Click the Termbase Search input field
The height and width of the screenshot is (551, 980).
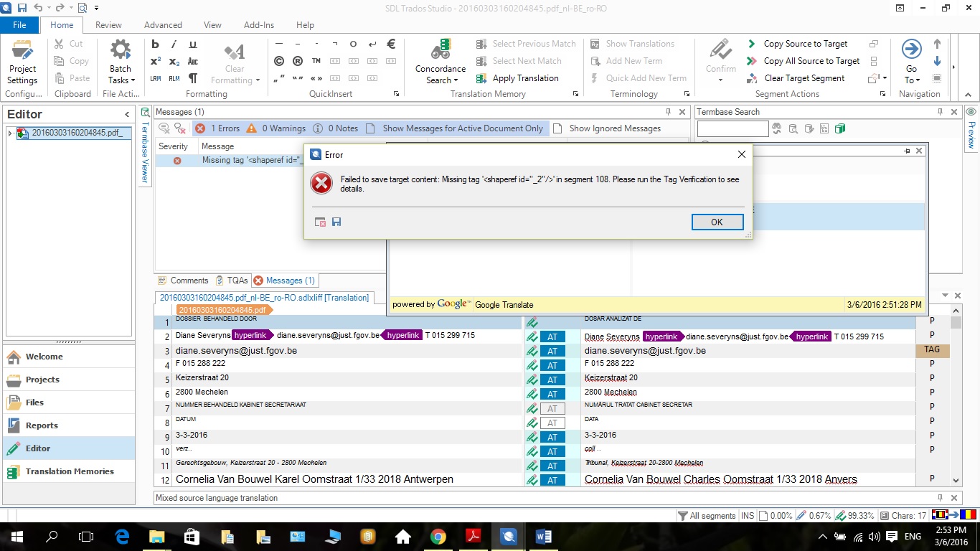click(732, 128)
